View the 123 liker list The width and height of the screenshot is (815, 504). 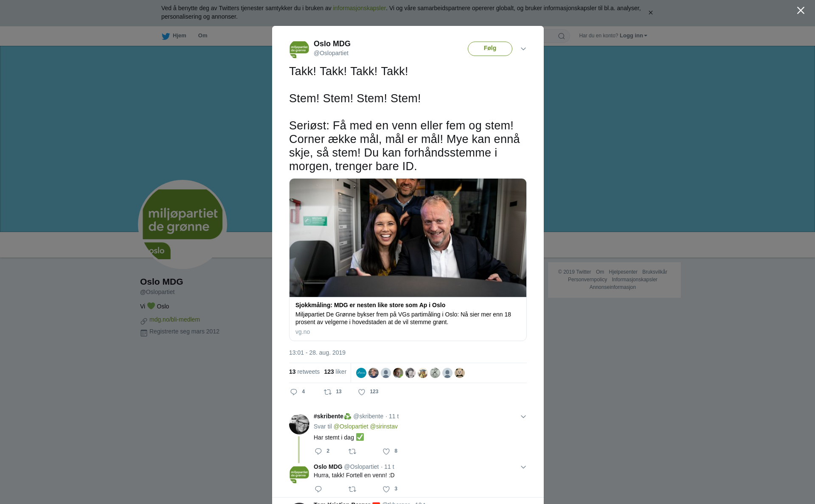pos(335,372)
